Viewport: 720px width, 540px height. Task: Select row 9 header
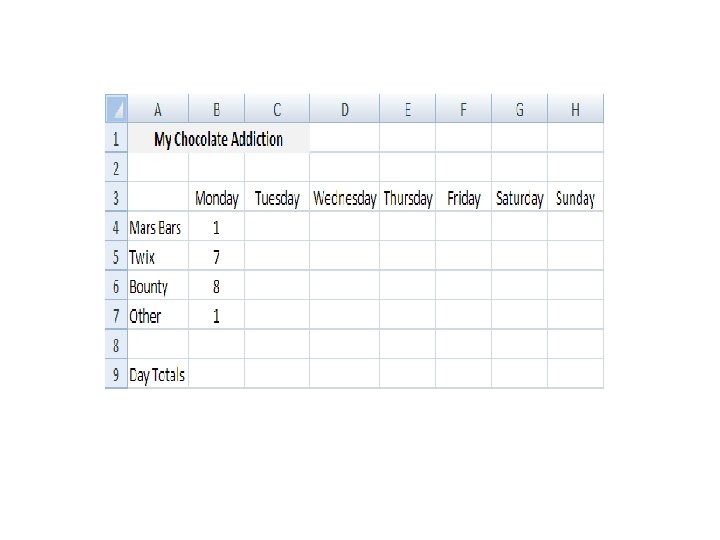(117, 374)
